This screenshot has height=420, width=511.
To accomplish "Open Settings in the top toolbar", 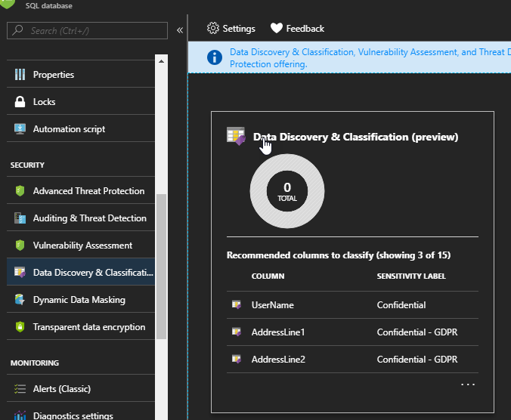I will click(231, 29).
